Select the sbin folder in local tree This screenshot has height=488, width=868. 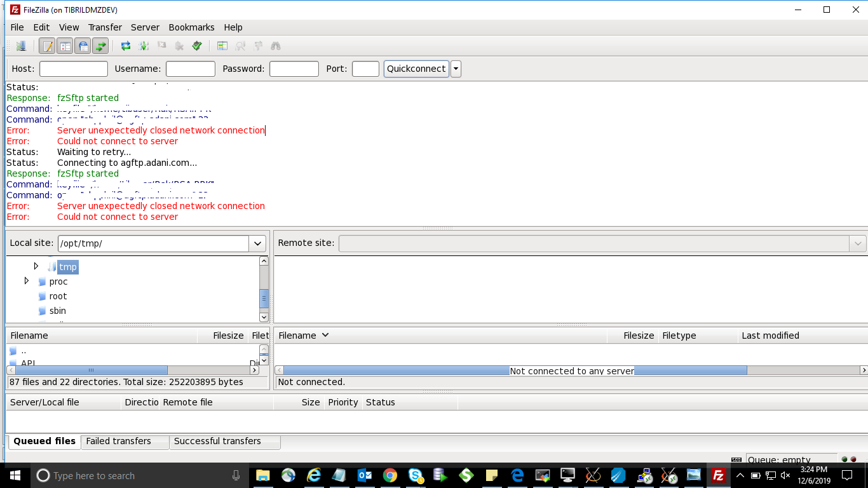point(57,311)
